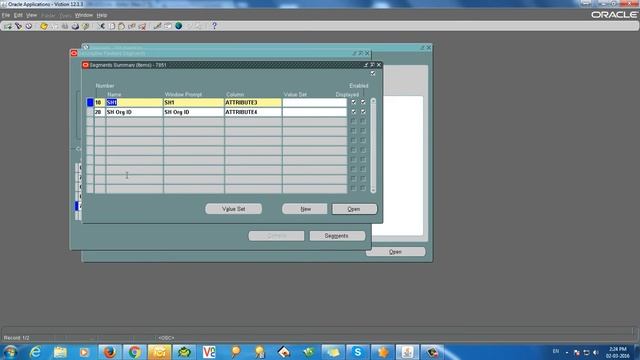Click the Zoom toolbar icon
Screen dimensions: 640x360
[x=168, y=26]
